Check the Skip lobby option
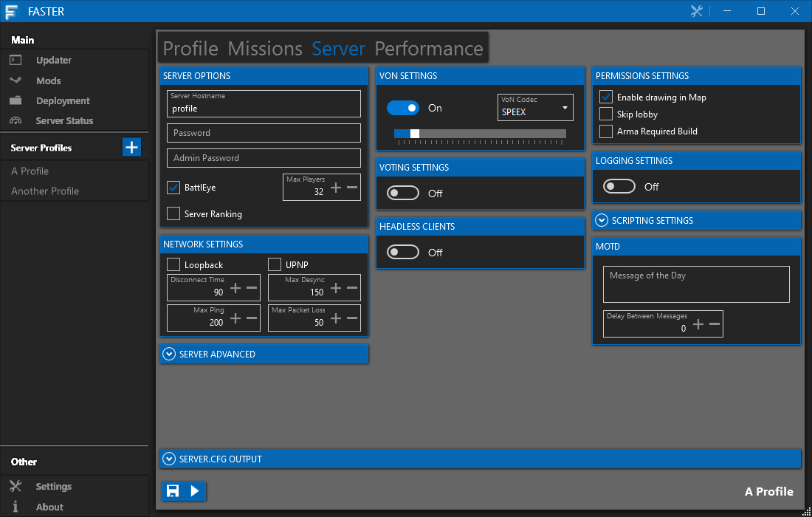 point(606,114)
